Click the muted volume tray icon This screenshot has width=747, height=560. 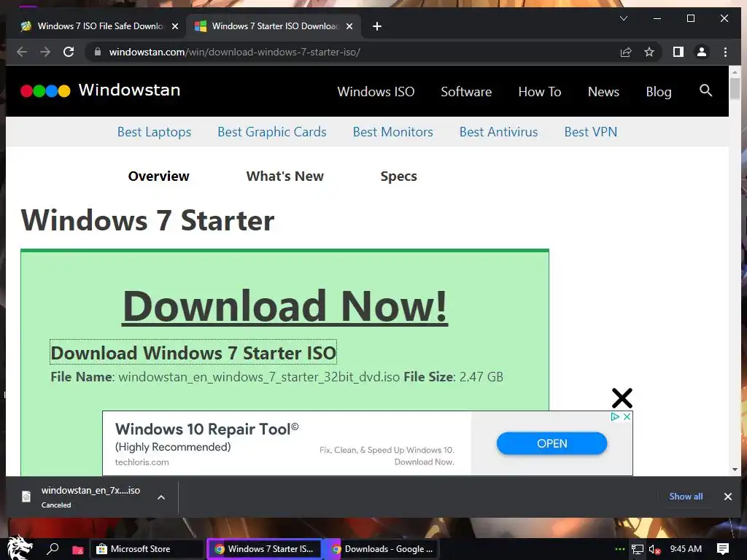tap(654, 550)
